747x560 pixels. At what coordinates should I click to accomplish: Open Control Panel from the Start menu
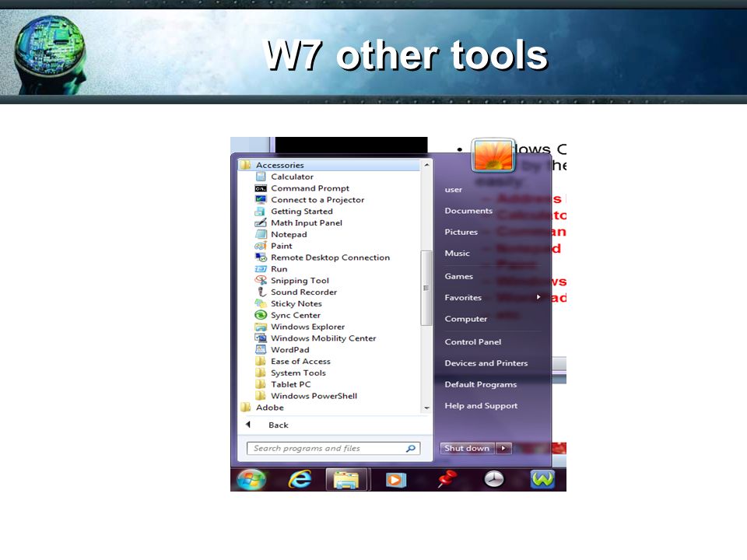472,342
